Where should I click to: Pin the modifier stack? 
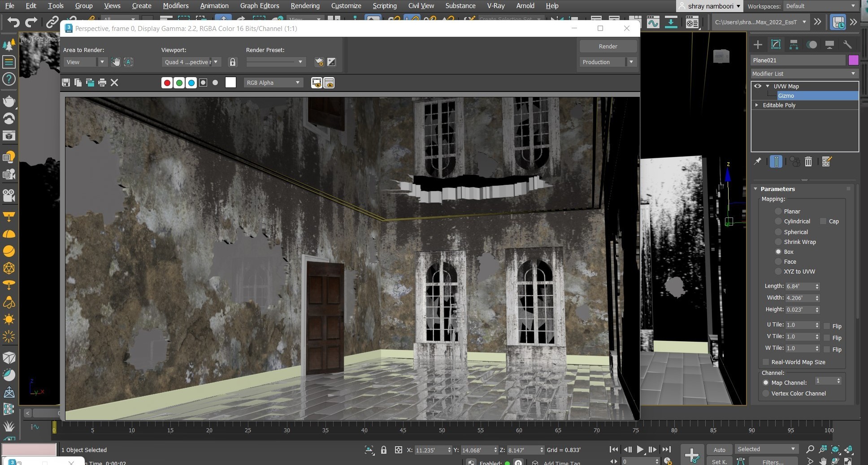point(757,161)
